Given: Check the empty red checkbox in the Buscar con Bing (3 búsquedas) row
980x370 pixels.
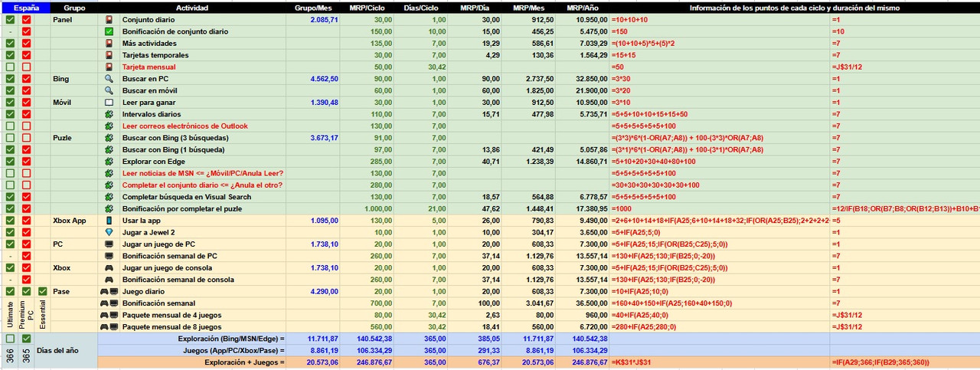Looking at the screenshot, I should click(27, 138).
